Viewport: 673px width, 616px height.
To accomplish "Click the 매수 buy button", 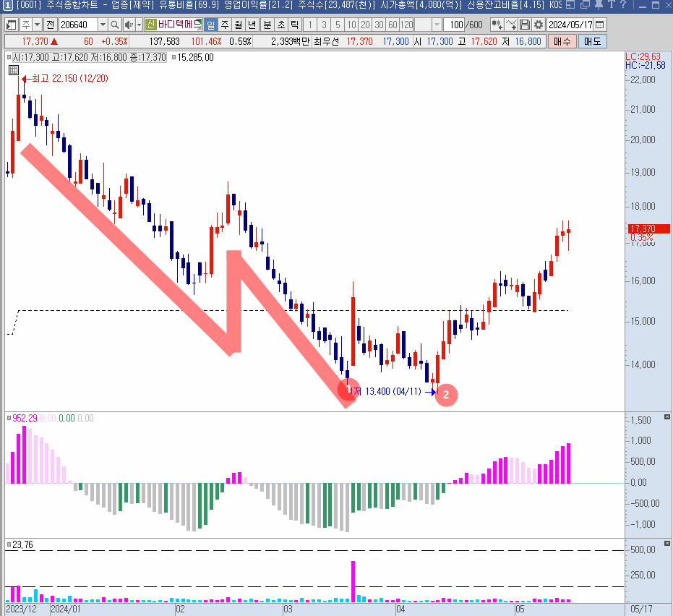I will [562, 42].
